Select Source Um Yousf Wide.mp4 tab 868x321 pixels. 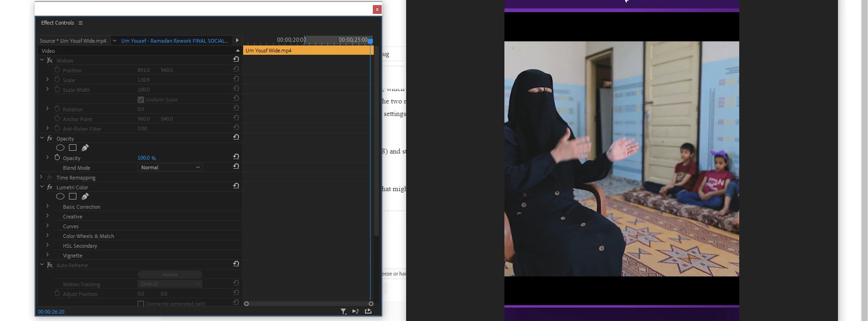click(x=73, y=41)
